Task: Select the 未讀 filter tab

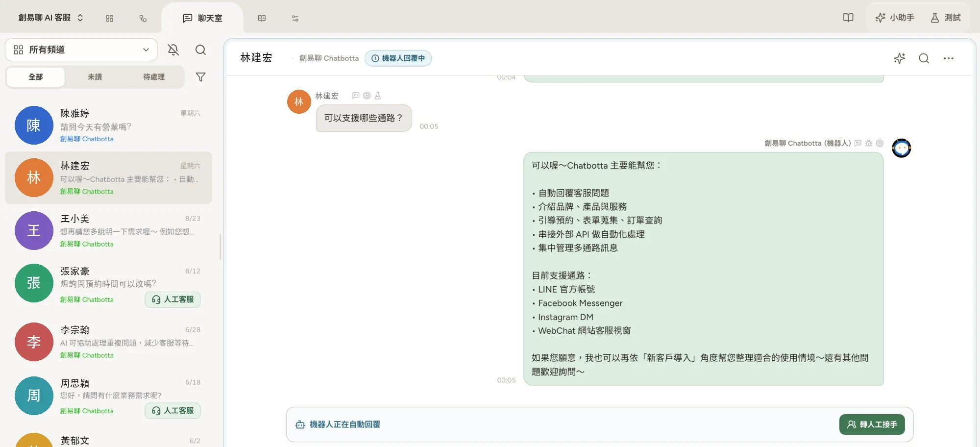Action: [95, 77]
